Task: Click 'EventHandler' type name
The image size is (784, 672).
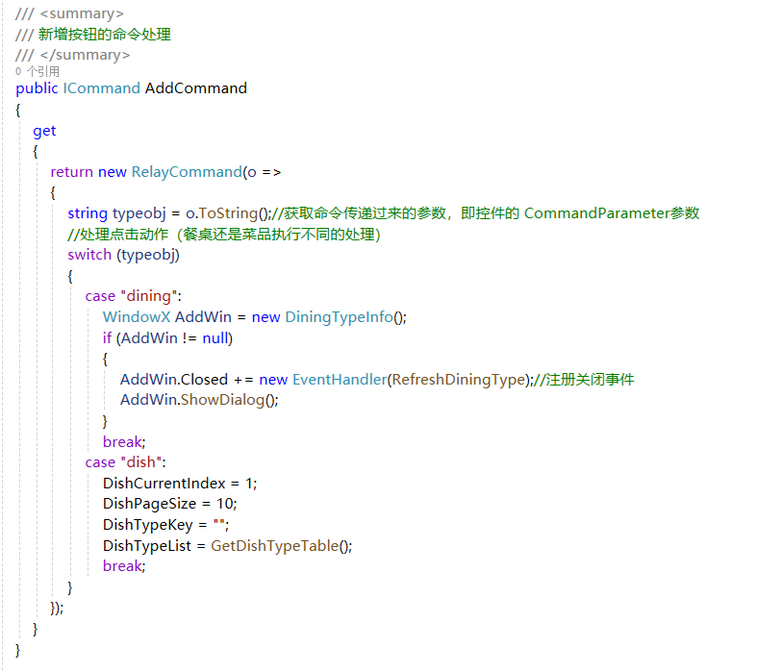Action: pos(340,380)
